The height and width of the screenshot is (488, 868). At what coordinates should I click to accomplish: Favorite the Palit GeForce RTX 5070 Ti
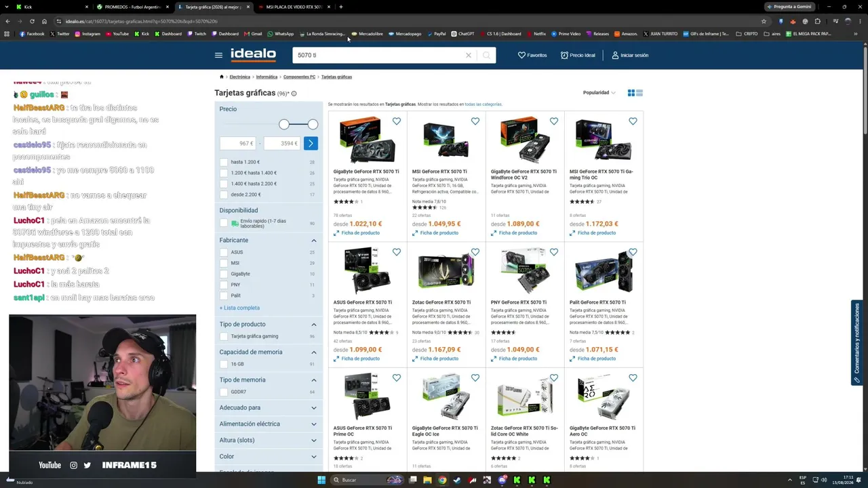click(633, 252)
